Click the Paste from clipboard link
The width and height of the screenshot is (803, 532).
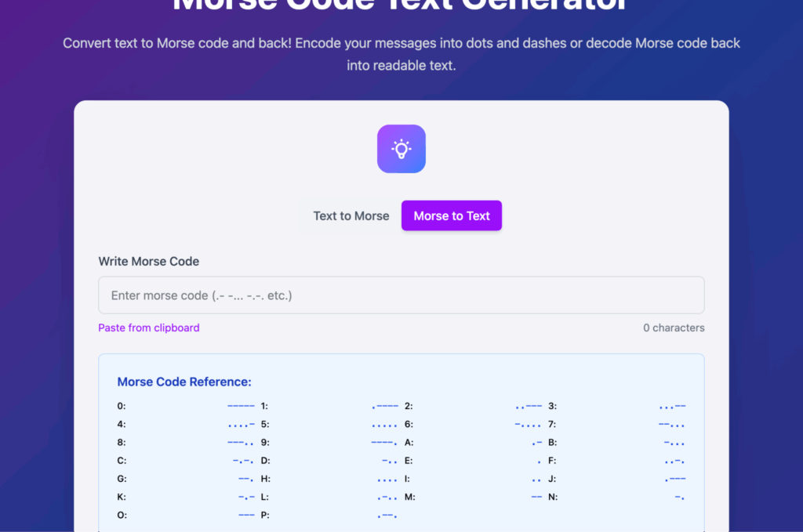[149, 328]
